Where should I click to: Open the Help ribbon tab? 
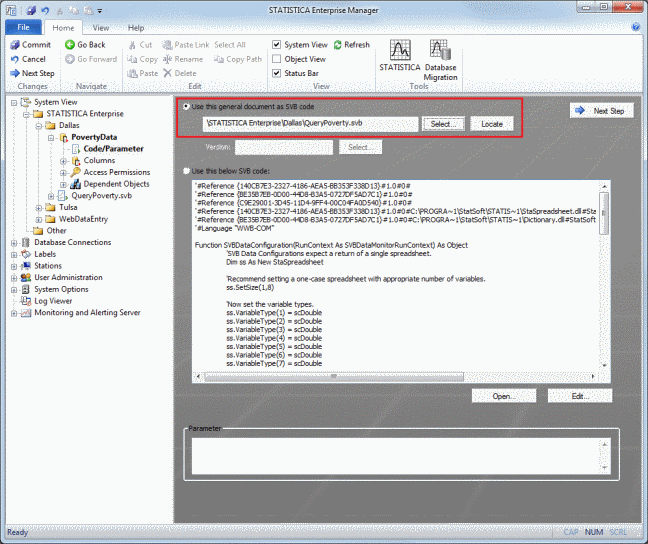(136, 28)
